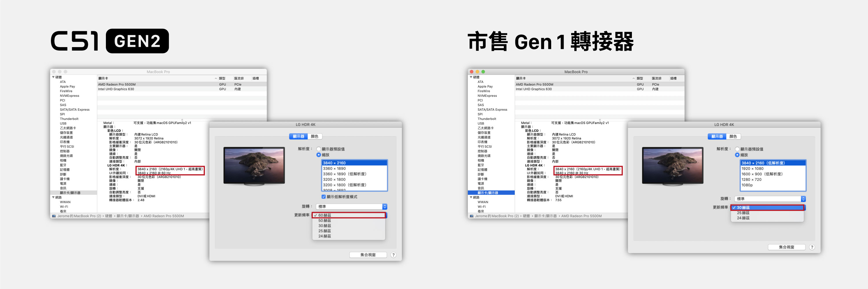Viewport: 868px width, 289px height.
Task: Select 3360 × 1890（低解析度）resolution
Action: click(x=354, y=174)
